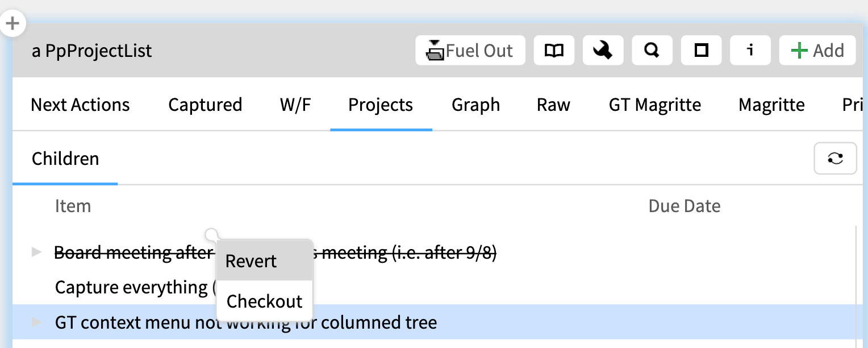Viewport: 868px width, 348px height.
Task: Open the Captured tab
Action: 205,105
